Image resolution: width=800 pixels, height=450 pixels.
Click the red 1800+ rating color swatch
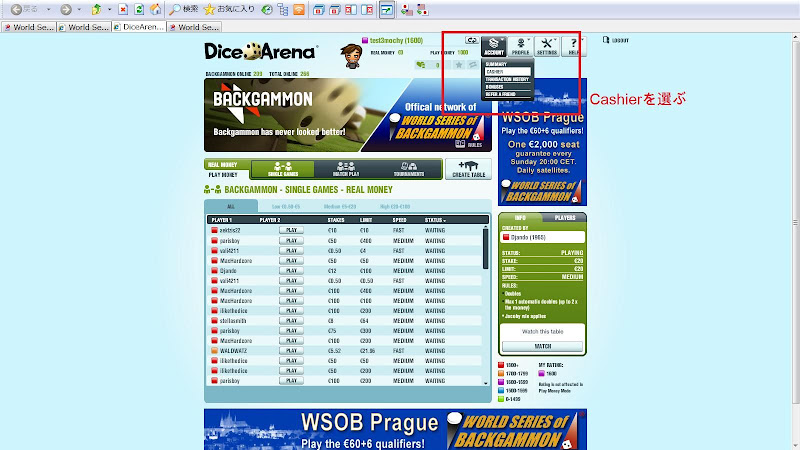(x=501, y=365)
